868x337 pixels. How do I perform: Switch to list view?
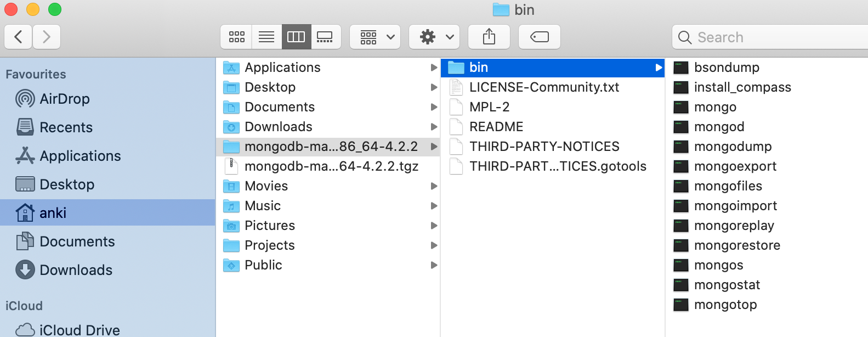[x=266, y=37]
